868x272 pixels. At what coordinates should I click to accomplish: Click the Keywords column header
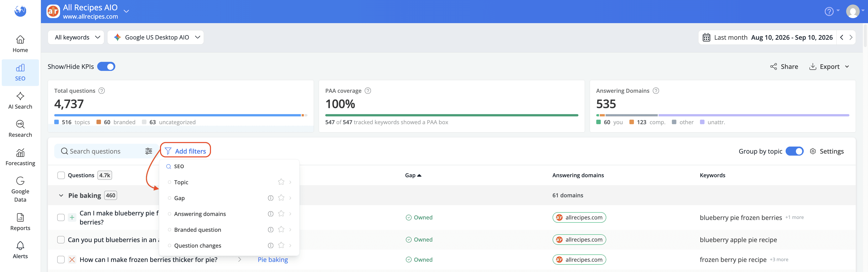tap(712, 175)
